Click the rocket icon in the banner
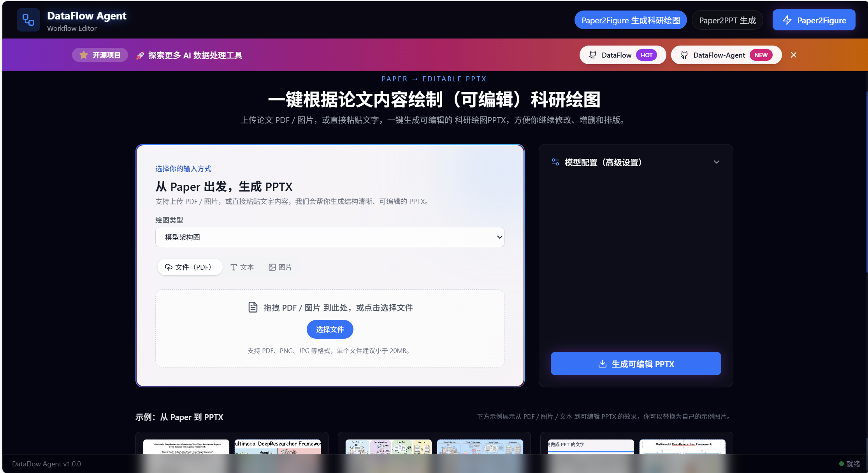Viewport: 868px width, 473px height. (140, 55)
